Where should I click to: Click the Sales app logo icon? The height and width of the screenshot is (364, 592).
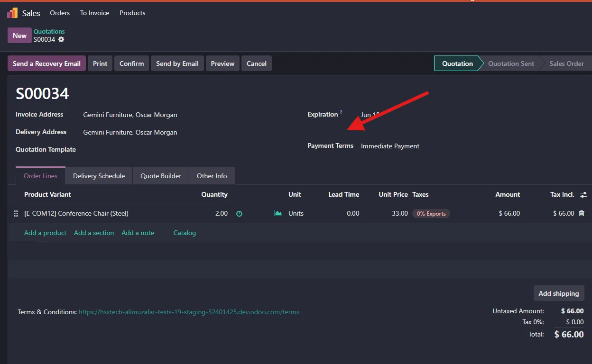(x=12, y=13)
